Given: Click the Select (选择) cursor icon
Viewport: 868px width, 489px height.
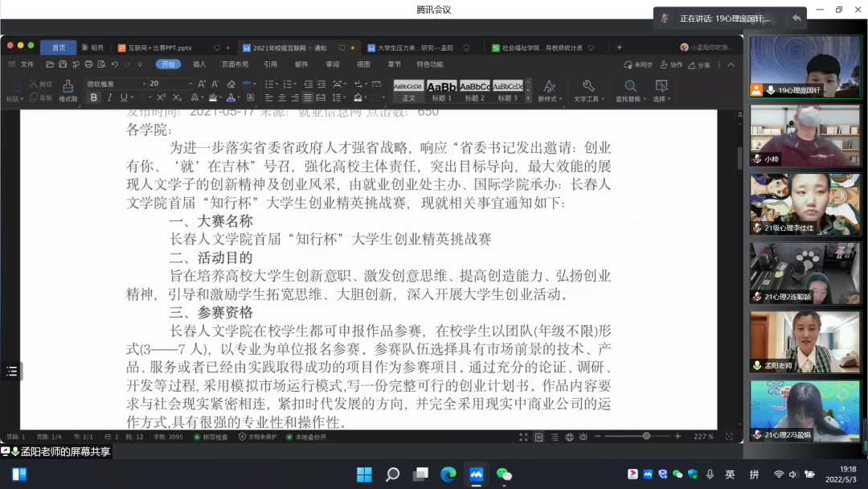Looking at the screenshot, I should [x=661, y=86].
